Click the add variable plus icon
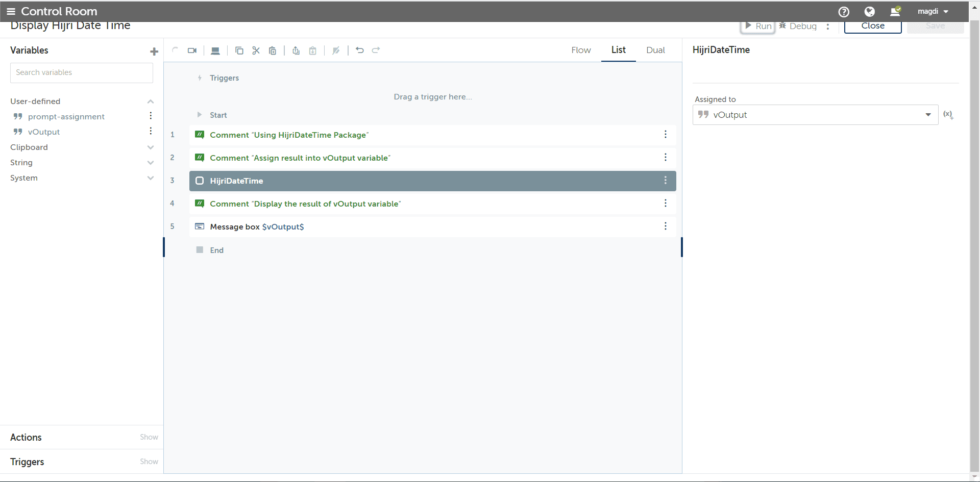The width and height of the screenshot is (980, 482). [154, 51]
